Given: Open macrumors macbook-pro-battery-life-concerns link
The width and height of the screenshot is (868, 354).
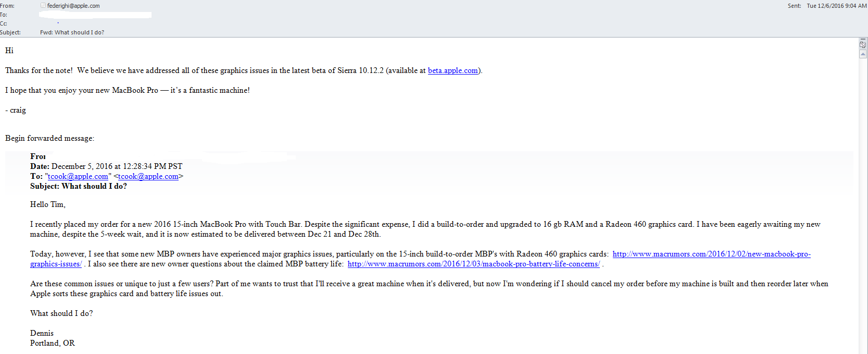Looking at the screenshot, I should click(474, 264).
